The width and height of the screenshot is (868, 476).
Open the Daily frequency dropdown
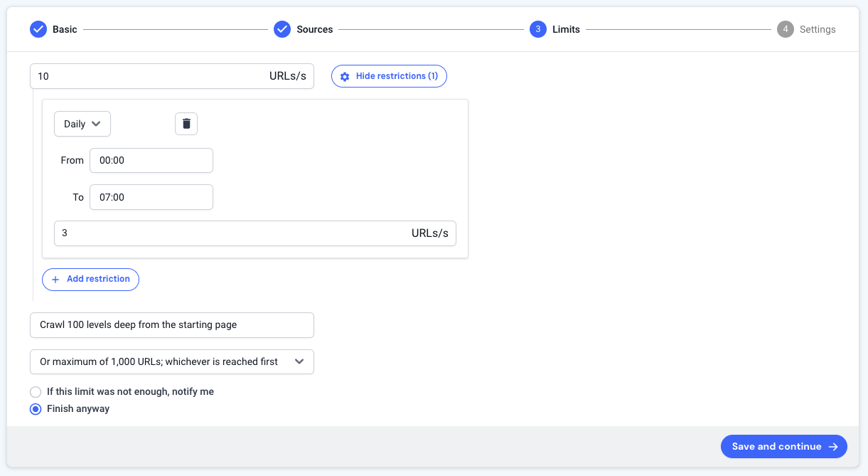click(82, 123)
